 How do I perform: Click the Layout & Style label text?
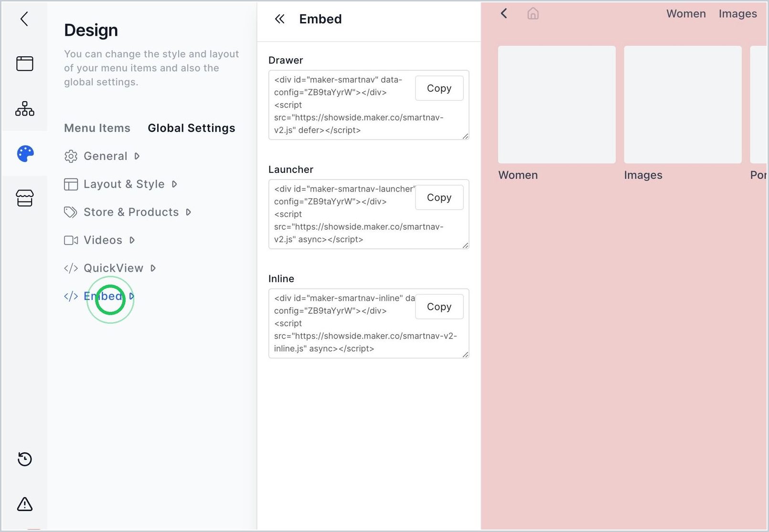tap(124, 184)
